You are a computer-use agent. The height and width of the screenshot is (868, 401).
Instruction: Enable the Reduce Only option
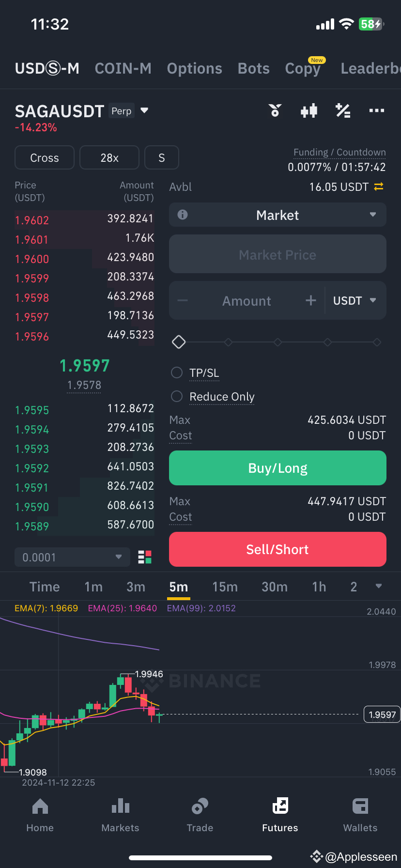(x=177, y=396)
